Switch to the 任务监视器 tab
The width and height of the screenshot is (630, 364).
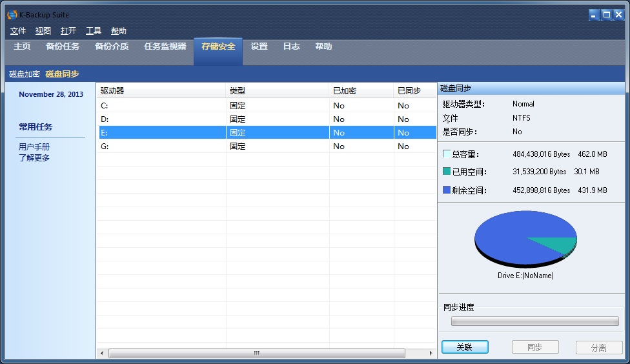click(x=165, y=46)
